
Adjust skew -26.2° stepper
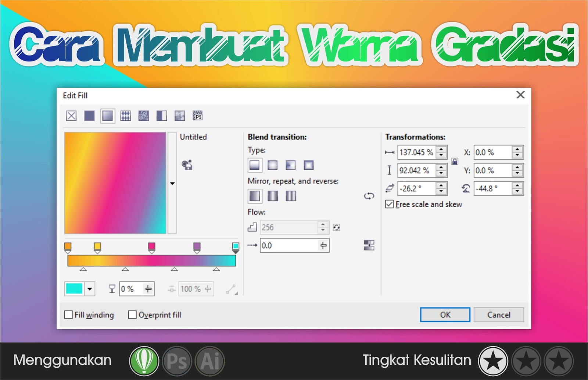pyautogui.click(x=441, y=188)
